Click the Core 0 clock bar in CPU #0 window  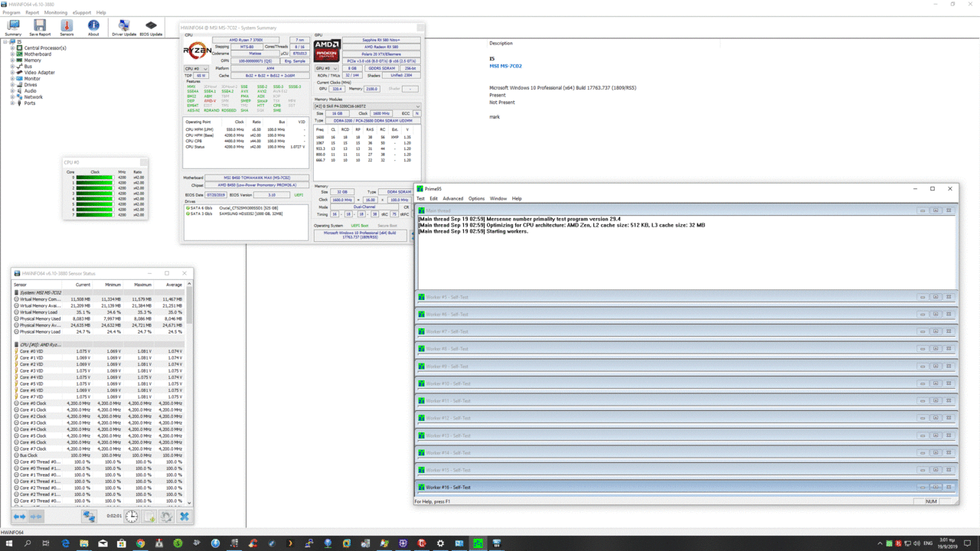tap(95, 178)
